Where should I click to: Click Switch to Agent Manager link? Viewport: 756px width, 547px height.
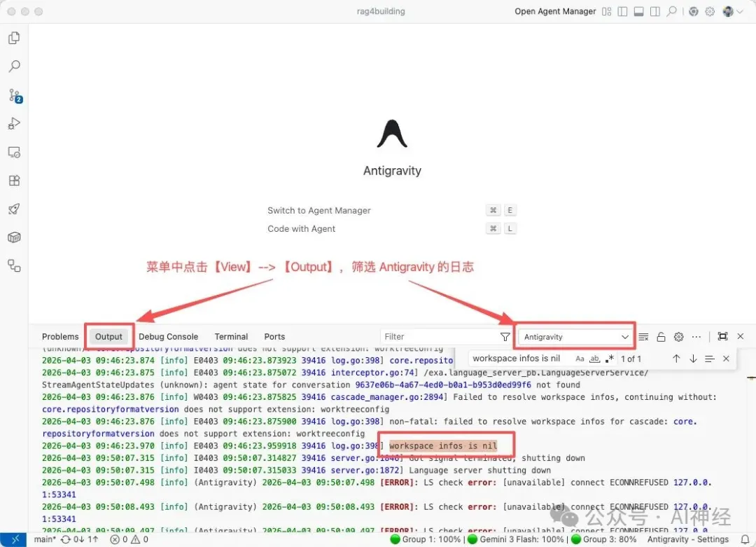[x=318, y=210]
